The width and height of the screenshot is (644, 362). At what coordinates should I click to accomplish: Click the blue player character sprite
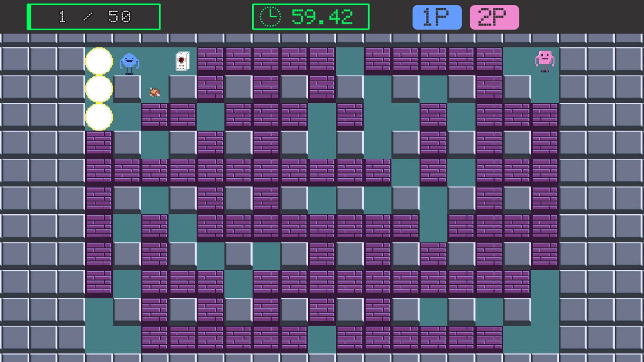tap(129, 63)
